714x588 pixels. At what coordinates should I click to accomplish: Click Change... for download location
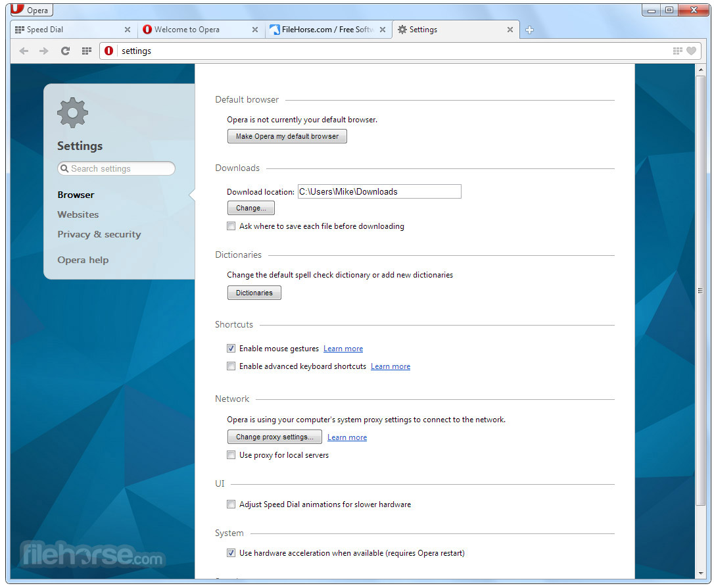tap(251, 208)
